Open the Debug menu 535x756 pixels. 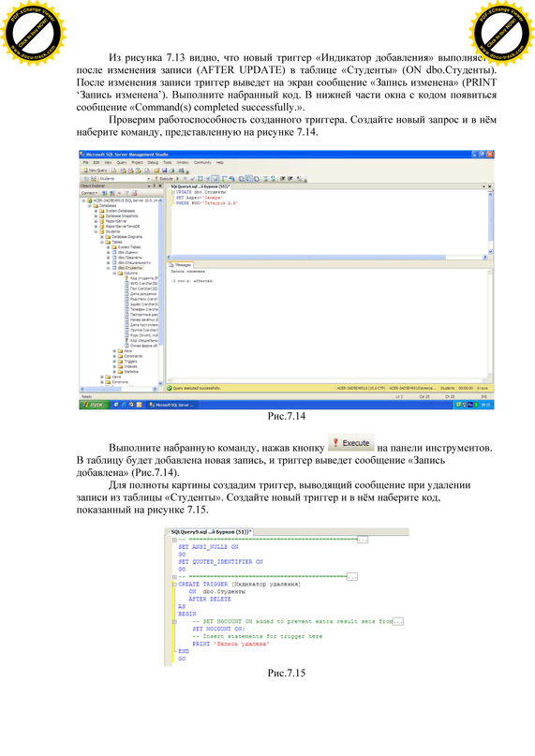153,163
